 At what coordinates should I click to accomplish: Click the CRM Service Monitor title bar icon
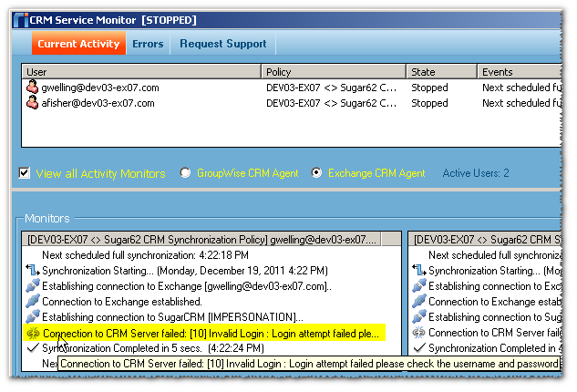21,20
